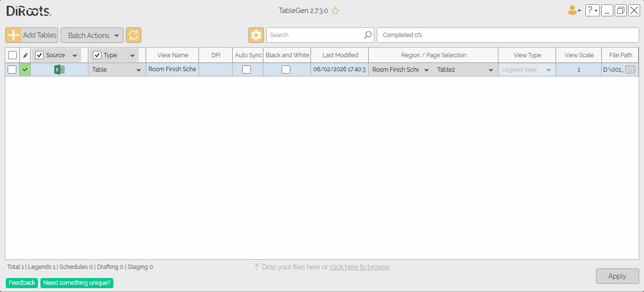Toggle the Type column filter checkbox
644x292 pixels.
point(97,55)
